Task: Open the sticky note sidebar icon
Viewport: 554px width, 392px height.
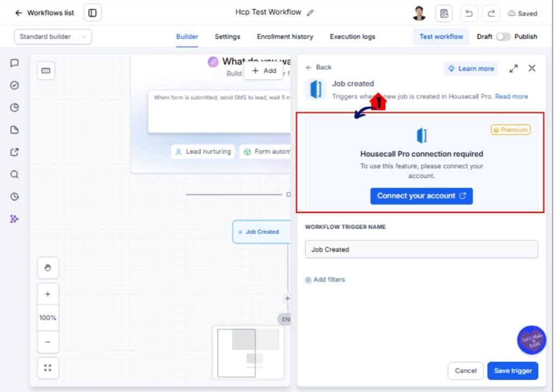Action: (x=15, y=130)
